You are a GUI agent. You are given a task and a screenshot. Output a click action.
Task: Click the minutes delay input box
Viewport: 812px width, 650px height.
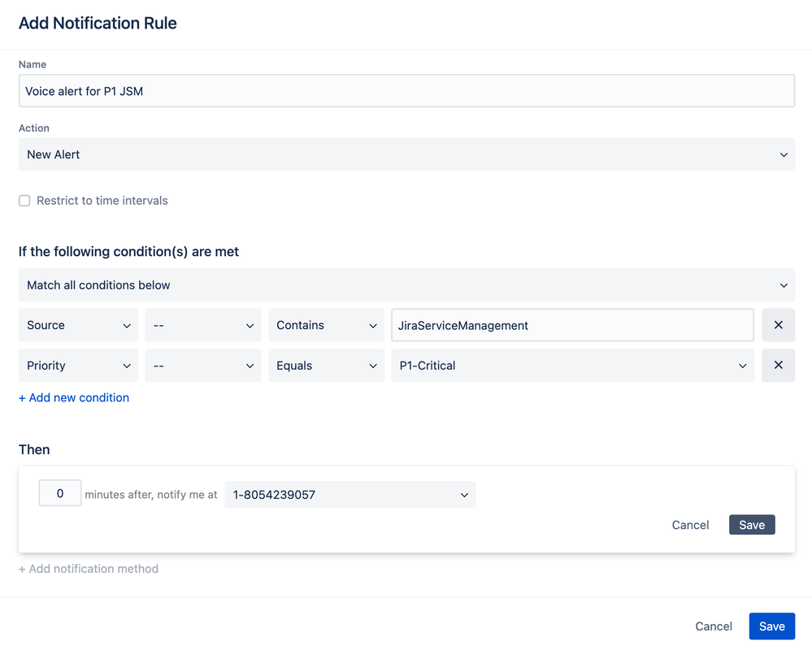pyautogui.click(x=60, y=493)
